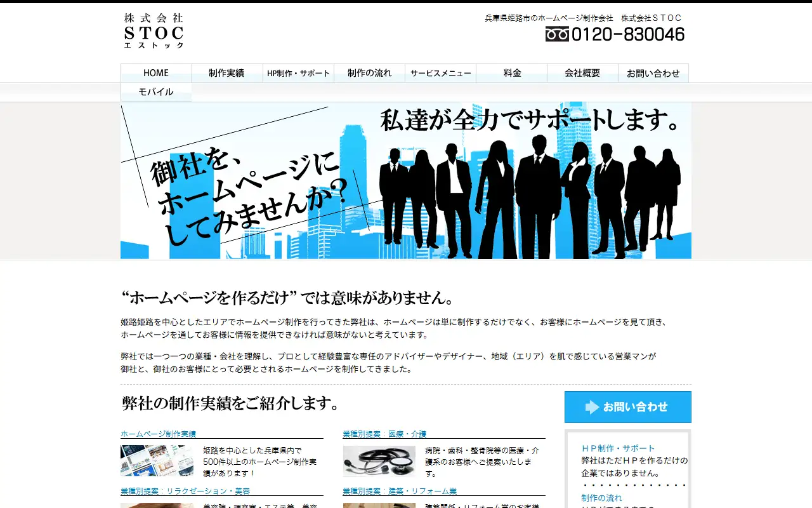The image size is (812, 508).
Task: Click the website screenshots thumbnail
Action: (157, 461)
